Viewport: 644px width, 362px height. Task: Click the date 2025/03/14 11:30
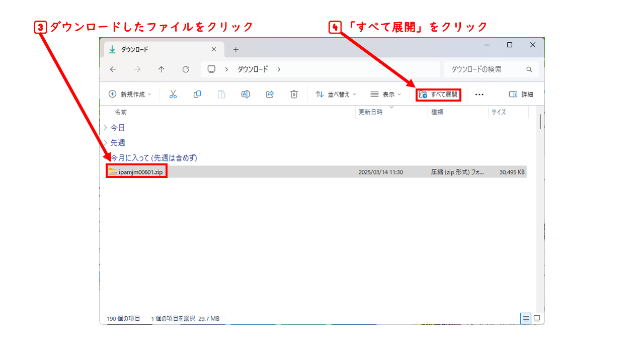381,172
